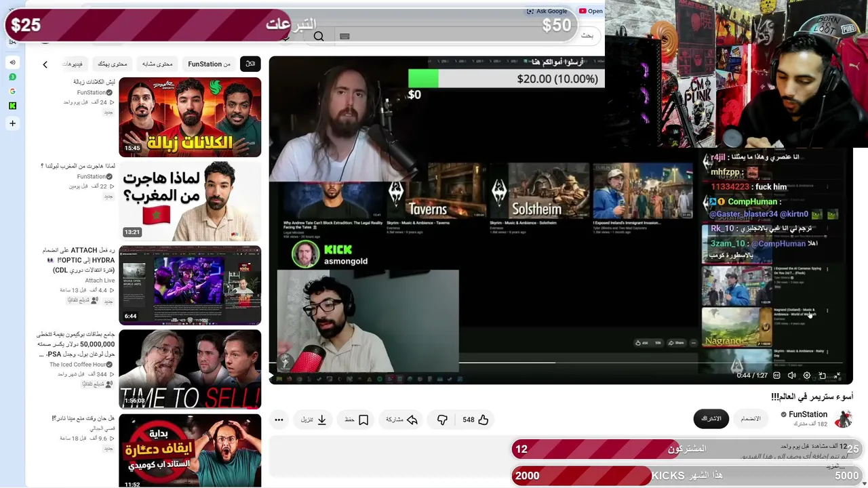Viewport: 868px width, 488px height.
Task: Click the FunStation channel avatar under the video
Action: (x=843, y=419)
